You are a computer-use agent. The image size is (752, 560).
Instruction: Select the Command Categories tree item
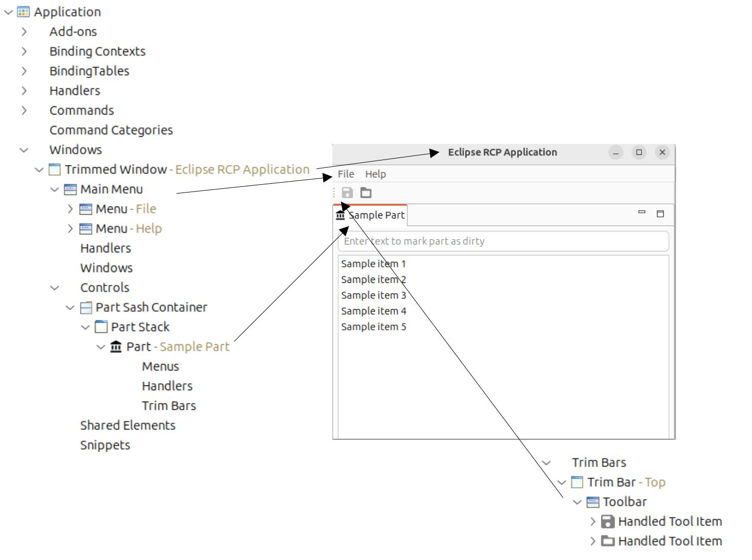pyautogui.click(x=111, y=130)
